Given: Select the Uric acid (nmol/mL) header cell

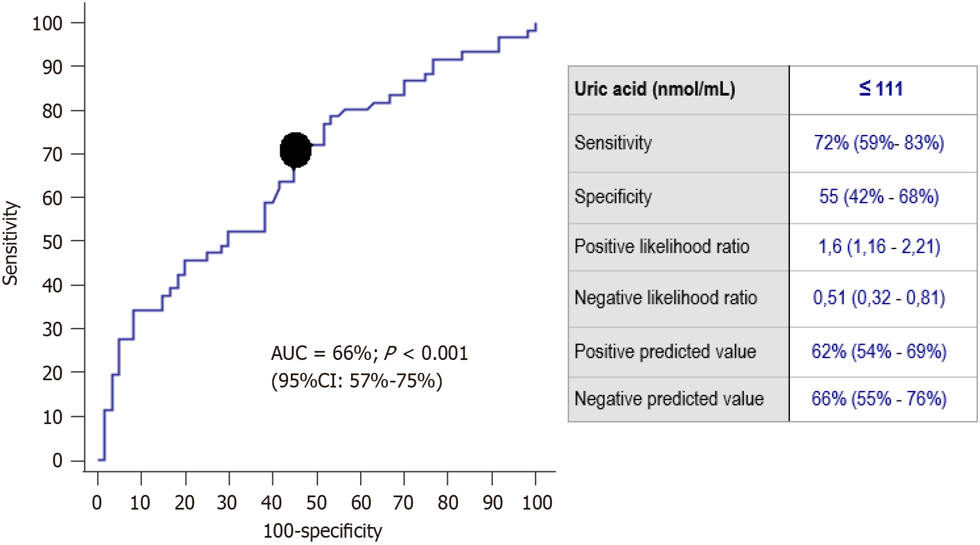Looking at the screenshot, I should [654, 89].
